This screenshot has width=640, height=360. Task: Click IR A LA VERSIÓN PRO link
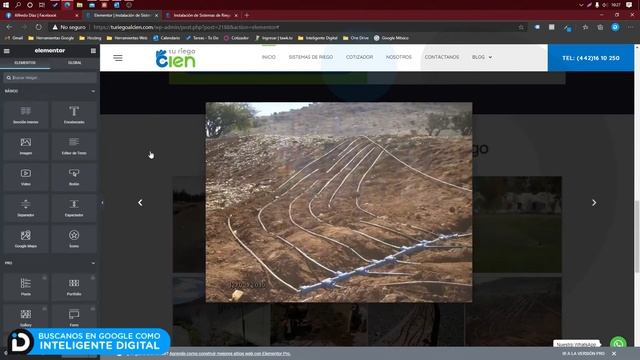point(583,353)
